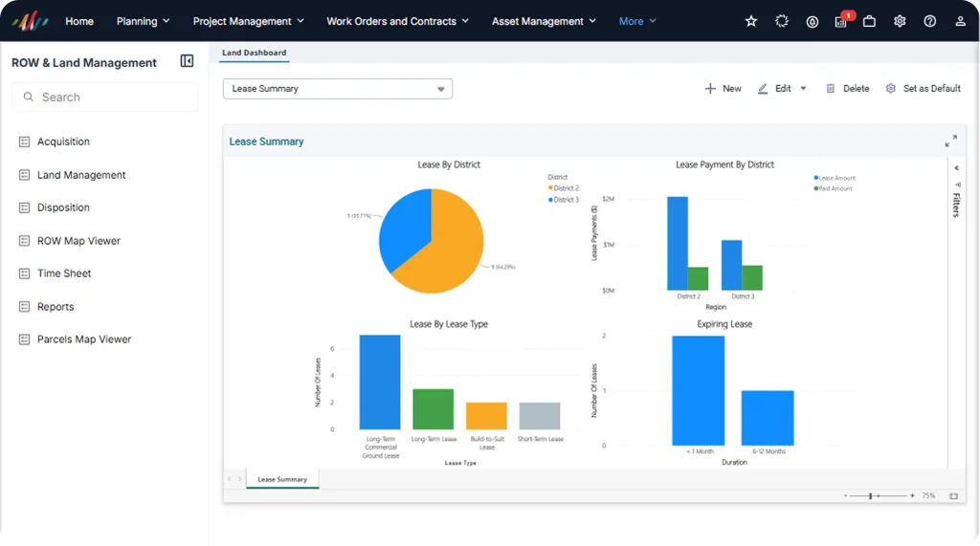Click the sidebar Search field
The image size is (980, 546).
pos(105,97)
